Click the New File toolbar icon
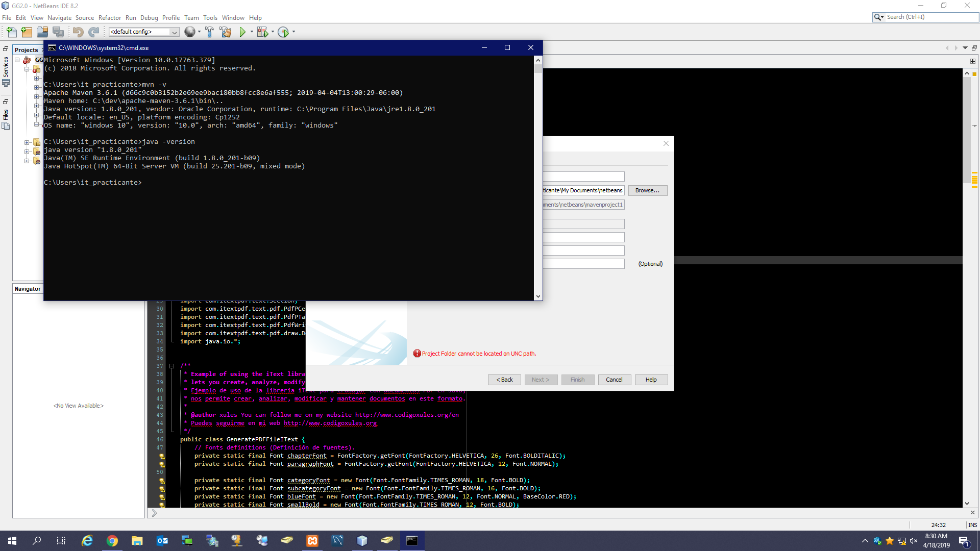The width and height of the screenshot is (980, 551). [x=11, y=32]
